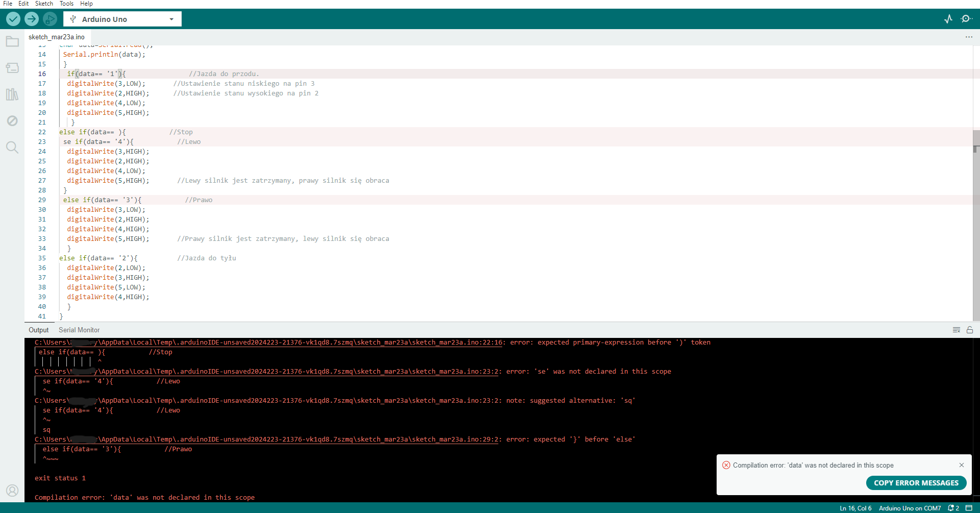Open the editor tab three-dots menu
Image resolution: width=980 pixels, height=513 pixels.
coord(969,37)
